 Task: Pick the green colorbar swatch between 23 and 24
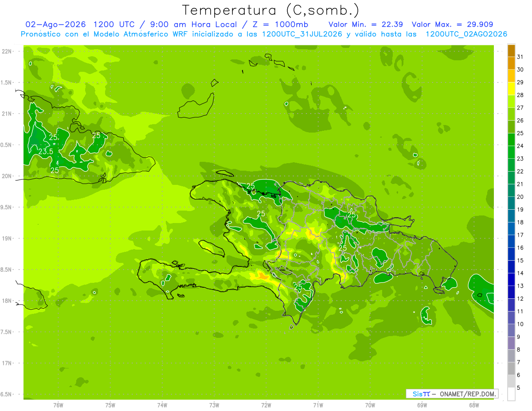click(x=511, y=152)
